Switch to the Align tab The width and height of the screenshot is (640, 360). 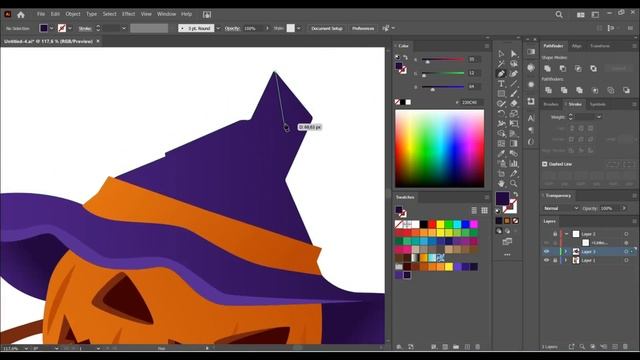[576, 46]
